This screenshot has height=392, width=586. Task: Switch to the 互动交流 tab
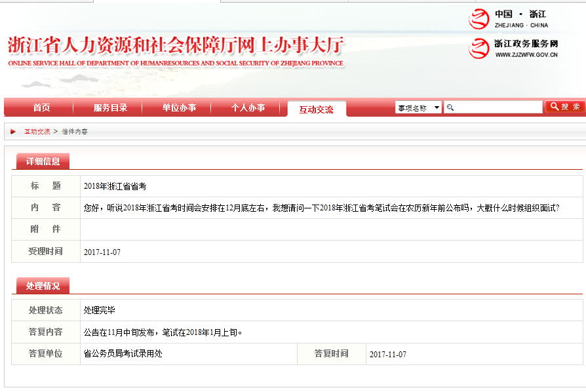coord(316,109)
